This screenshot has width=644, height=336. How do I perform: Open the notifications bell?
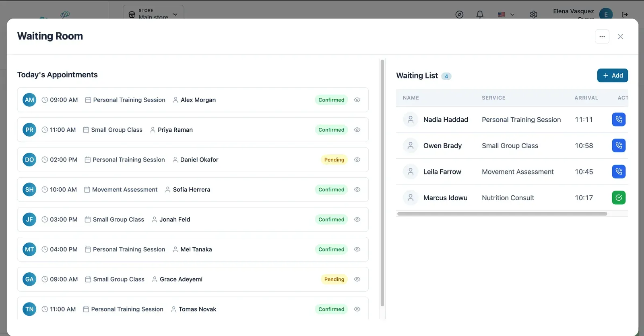480,15
